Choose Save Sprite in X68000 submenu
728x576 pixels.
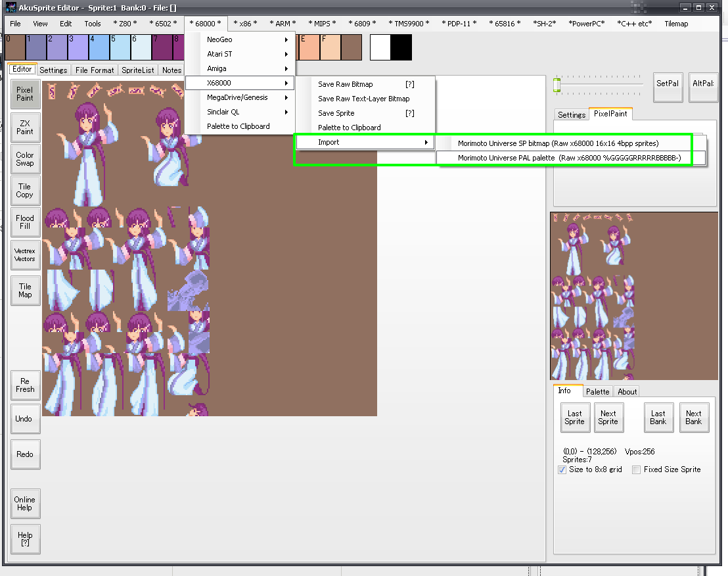click(x=365, y=113)
